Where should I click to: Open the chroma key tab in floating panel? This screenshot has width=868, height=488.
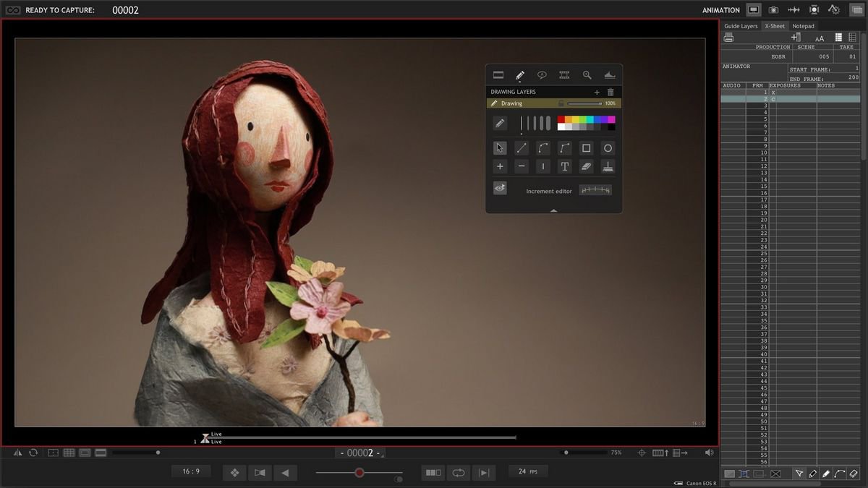(609, 74)
